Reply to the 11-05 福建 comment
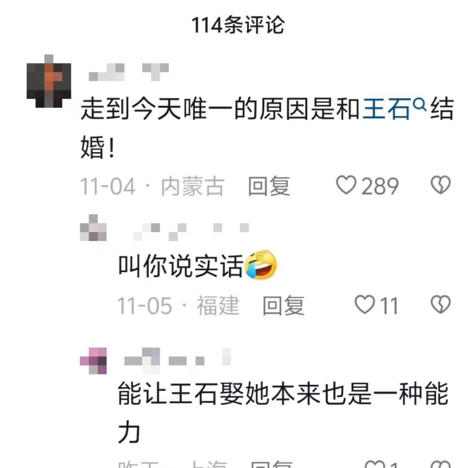This screenshot has width=476, height=468. 284,305
